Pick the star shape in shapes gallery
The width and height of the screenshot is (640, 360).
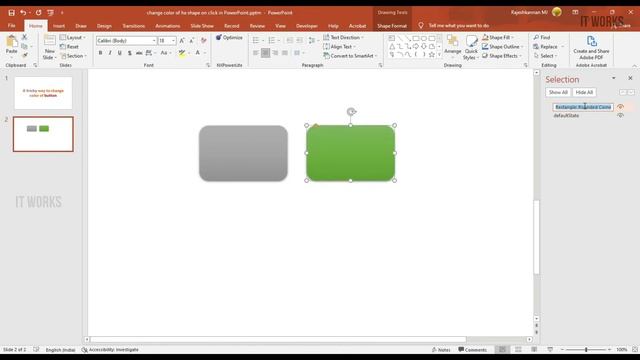click(x=431, y=54)
